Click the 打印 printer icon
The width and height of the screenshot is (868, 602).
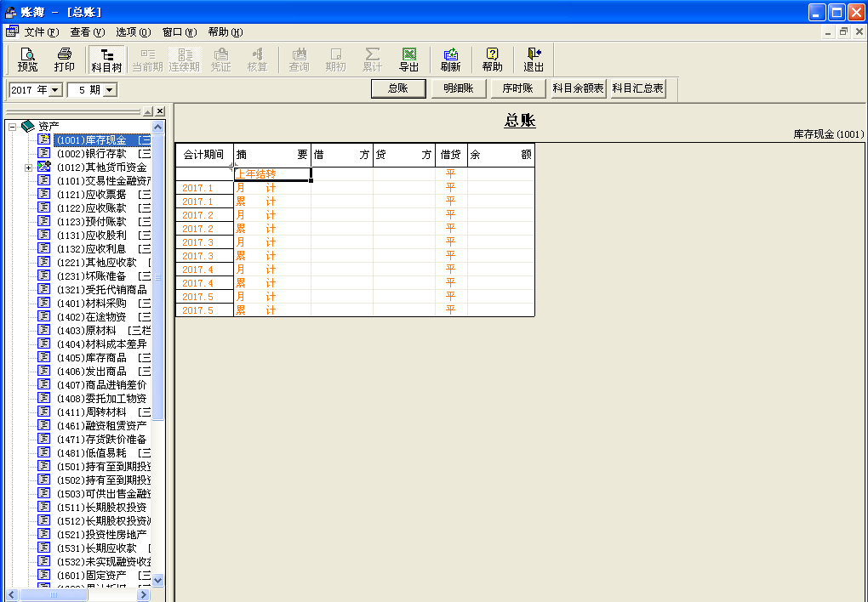coord(64,60)
